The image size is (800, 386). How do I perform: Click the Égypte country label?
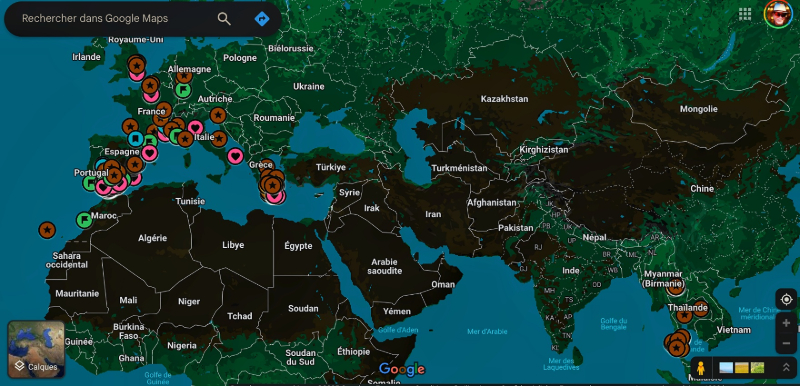tap(298, 246)
